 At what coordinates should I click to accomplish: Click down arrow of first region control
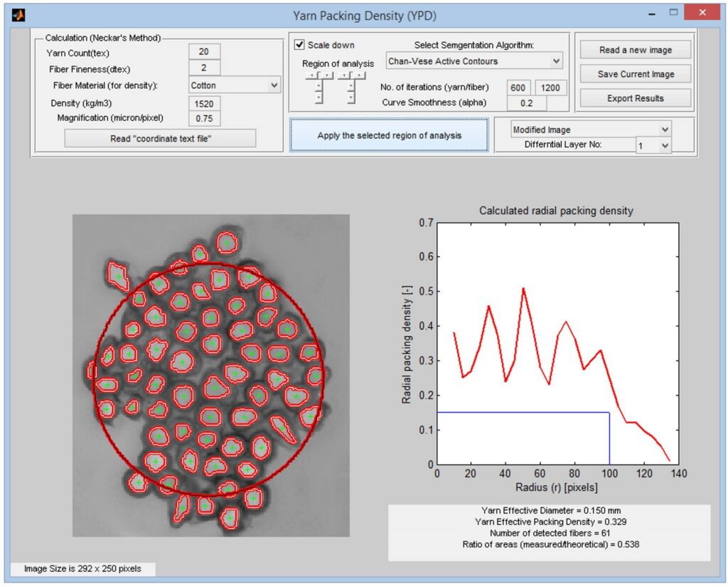pos(318,97)
